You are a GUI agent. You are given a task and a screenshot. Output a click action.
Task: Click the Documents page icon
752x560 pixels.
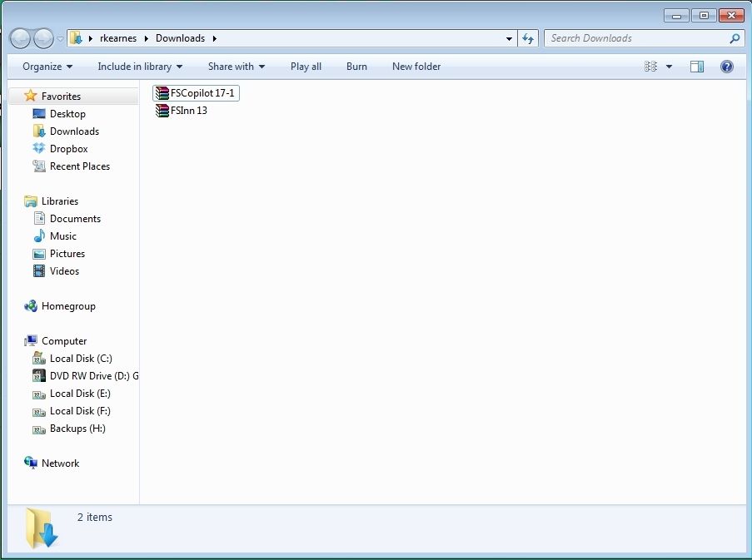(39, 219)
